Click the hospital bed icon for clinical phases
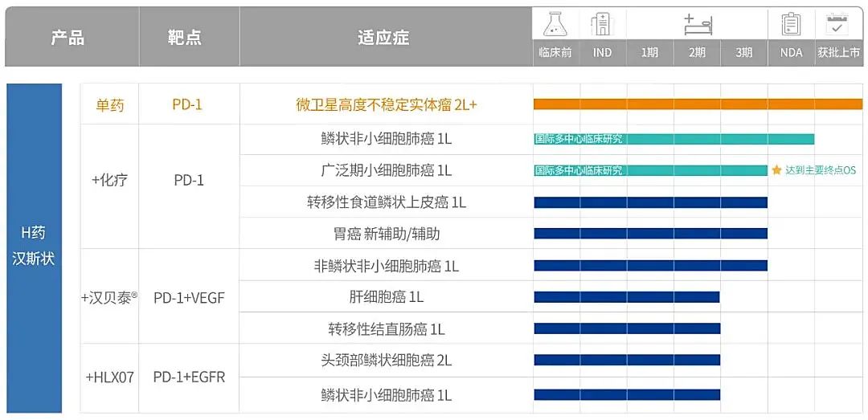The image size is (868, 420). click(696, 24)
